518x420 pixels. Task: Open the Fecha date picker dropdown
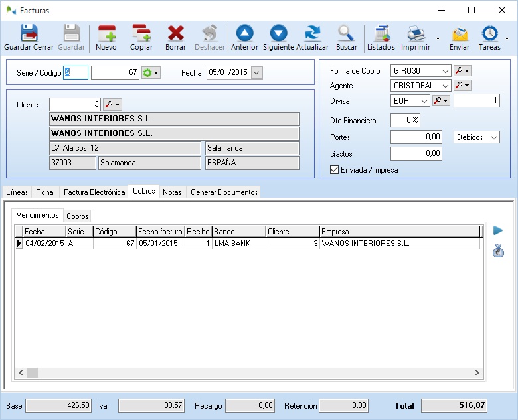[x=257, y=72]
